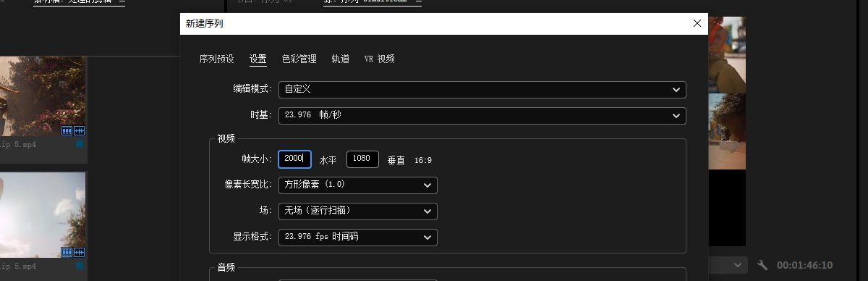868x281 pixels.
Task: Click the video badge icon on clip 8.mp4
Action: click(x=67, y=131)
